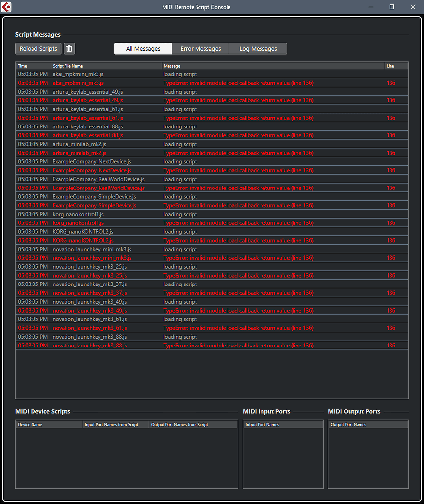Select the All Messages tab
Viewport: 424px width, 504px height.
pos(143,48)
